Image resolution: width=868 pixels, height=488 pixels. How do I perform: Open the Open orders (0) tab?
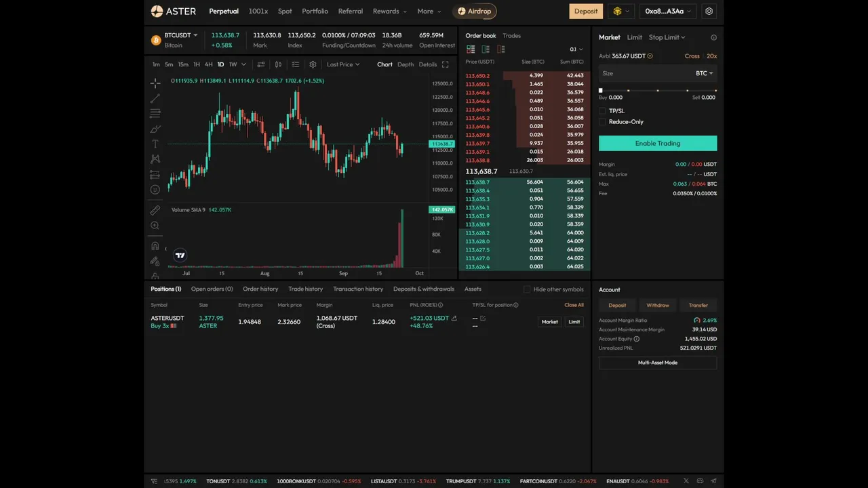point(212,289)
